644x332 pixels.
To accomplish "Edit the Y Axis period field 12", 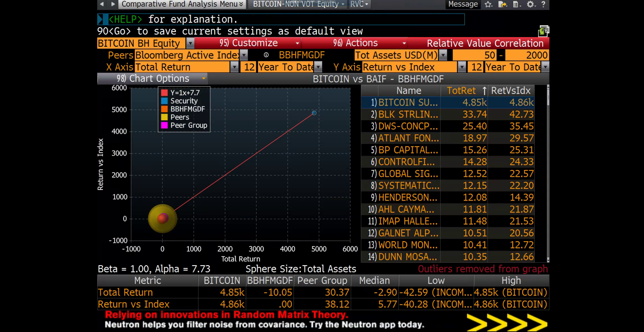I will pyautogui.click(x=476, y=67).
